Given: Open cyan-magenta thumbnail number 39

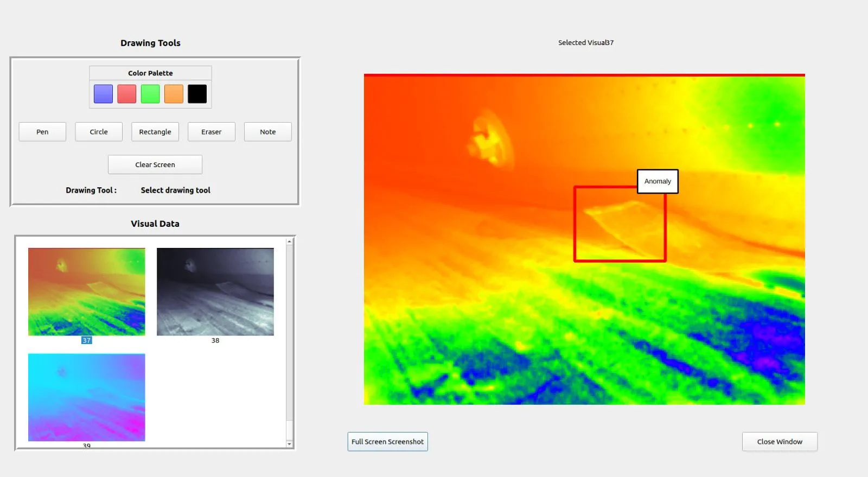Looking at the screenshot, I should (87, 397).
